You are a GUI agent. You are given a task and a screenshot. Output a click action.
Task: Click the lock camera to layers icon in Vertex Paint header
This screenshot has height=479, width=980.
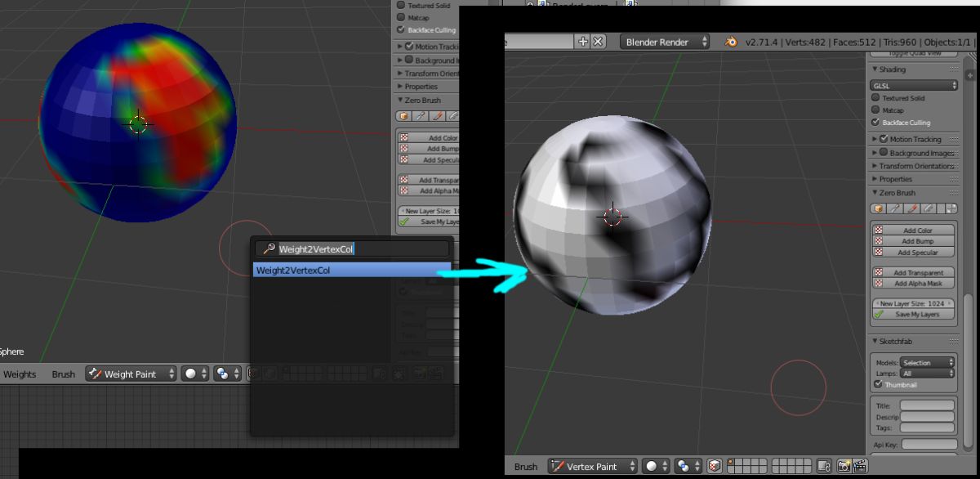(825, 466)
